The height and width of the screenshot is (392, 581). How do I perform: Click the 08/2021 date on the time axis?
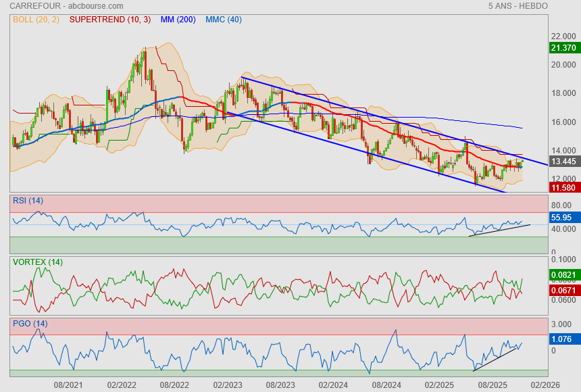click(x=68, y=385)
